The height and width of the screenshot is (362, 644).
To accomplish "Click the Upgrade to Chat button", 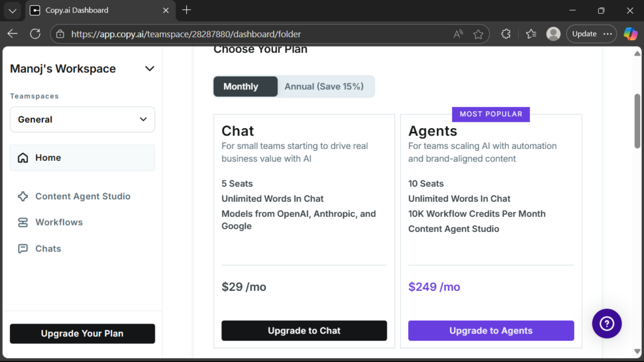I will click(304, 331).
